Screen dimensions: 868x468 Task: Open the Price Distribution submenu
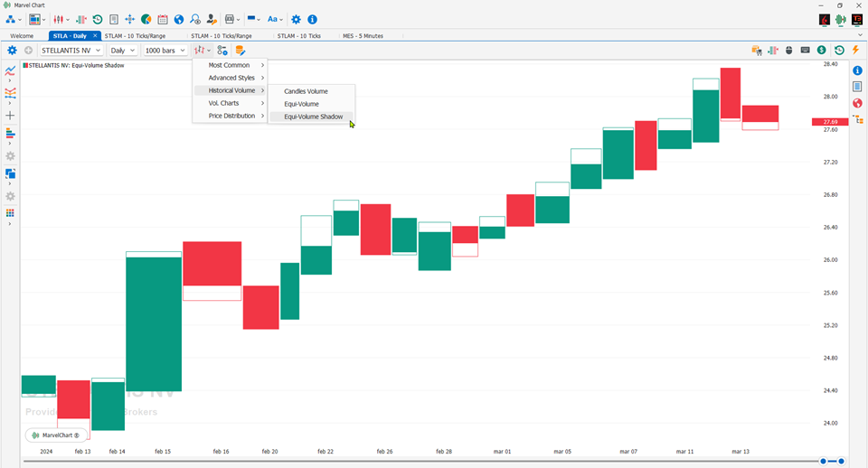click(230, 117)
